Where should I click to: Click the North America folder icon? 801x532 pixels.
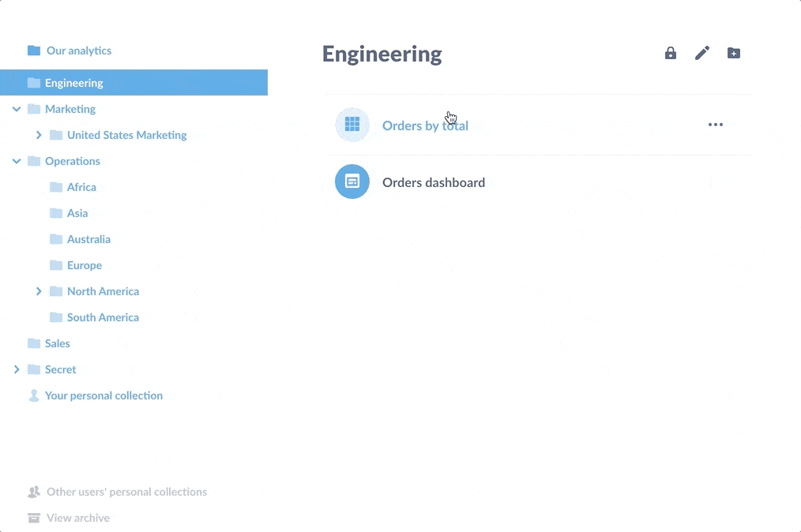pos(55,291)
